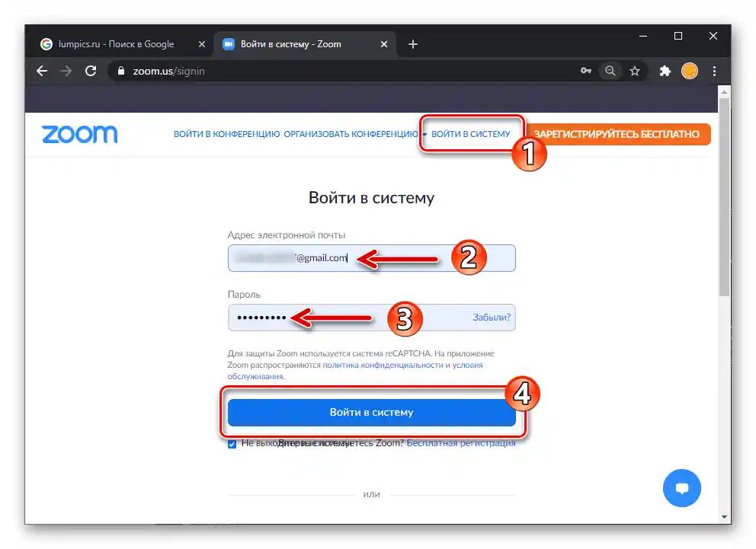Click 'Бесплатная регистрация' link
Viewport: 756px width, 549px height.
[461, 443]
